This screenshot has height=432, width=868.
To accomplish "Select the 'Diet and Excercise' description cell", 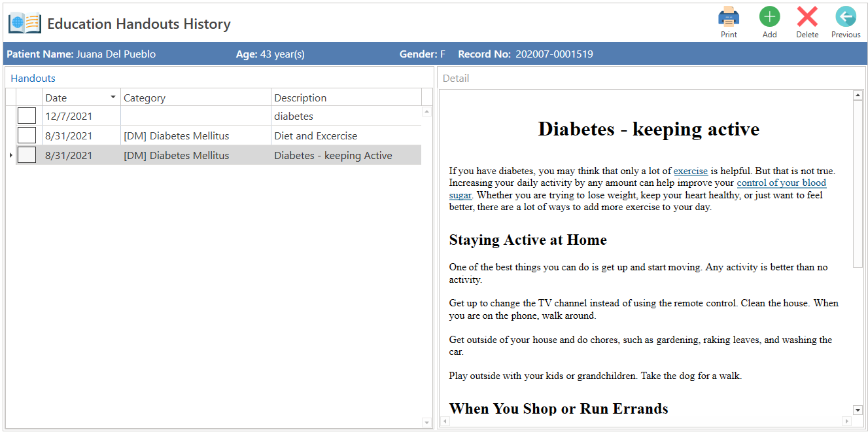I will 346,135.
